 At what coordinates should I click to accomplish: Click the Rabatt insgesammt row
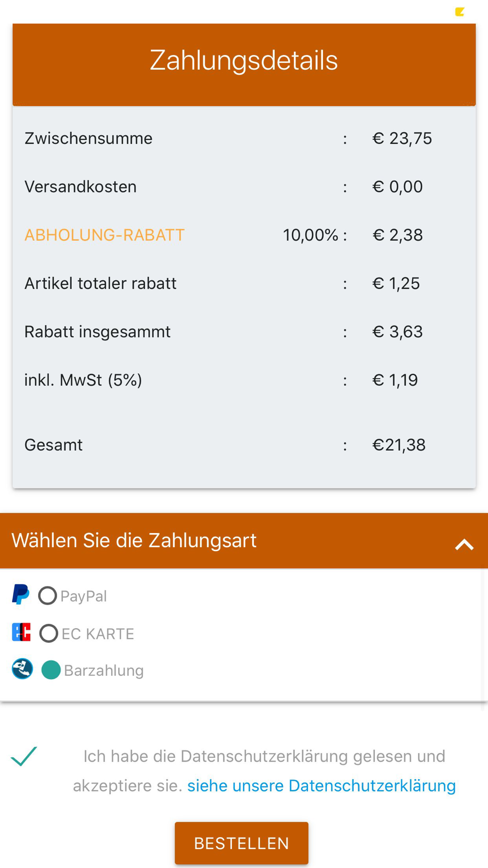click(98, 331)
